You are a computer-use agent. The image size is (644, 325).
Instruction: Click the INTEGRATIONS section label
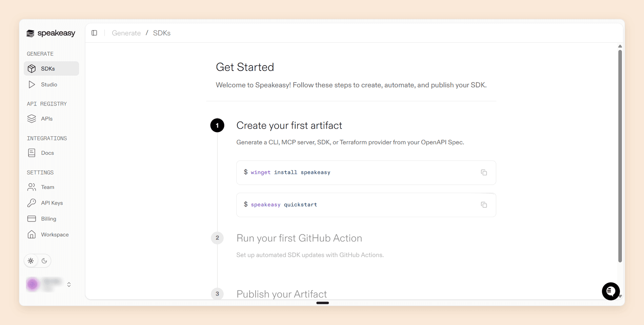(47, 138)
